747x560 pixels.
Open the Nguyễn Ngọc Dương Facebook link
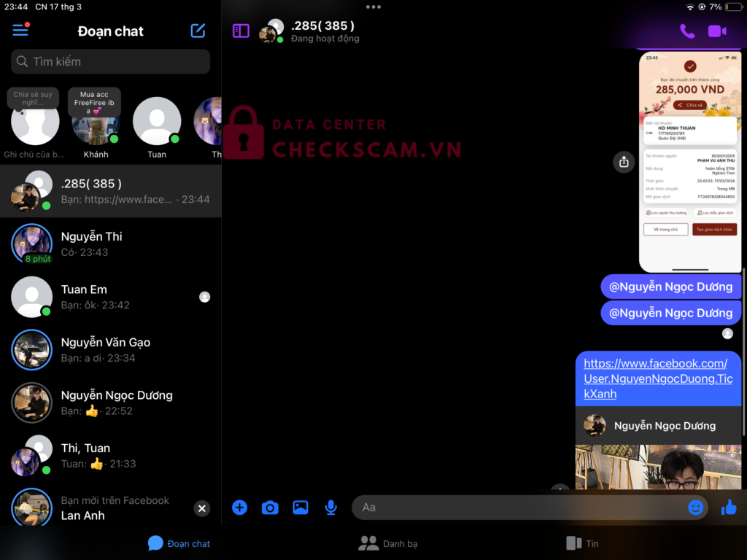click(655, 378)
